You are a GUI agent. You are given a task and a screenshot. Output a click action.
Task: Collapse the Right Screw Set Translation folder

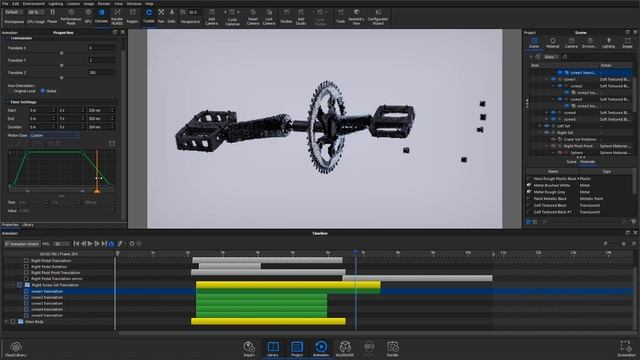tap(13, 285)
